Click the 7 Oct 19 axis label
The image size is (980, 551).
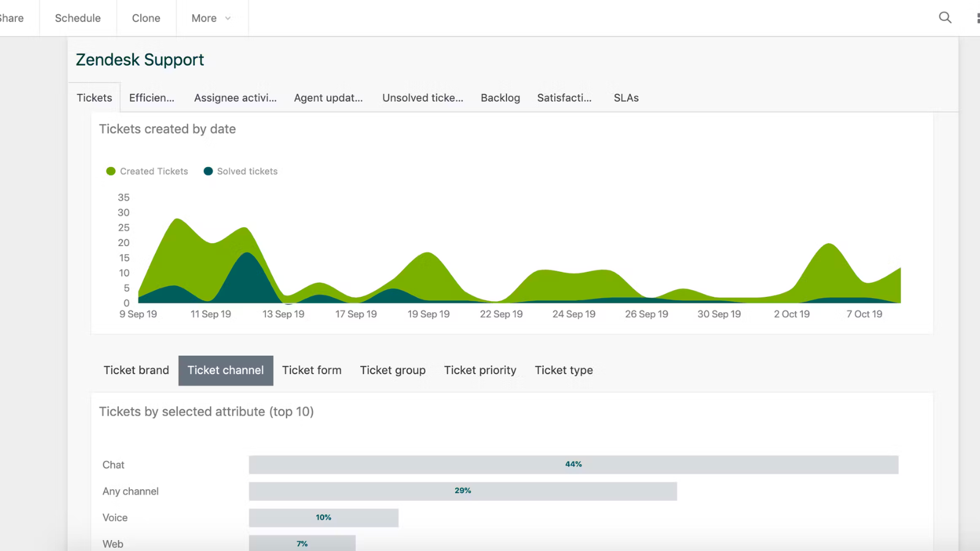click(864, 314)
